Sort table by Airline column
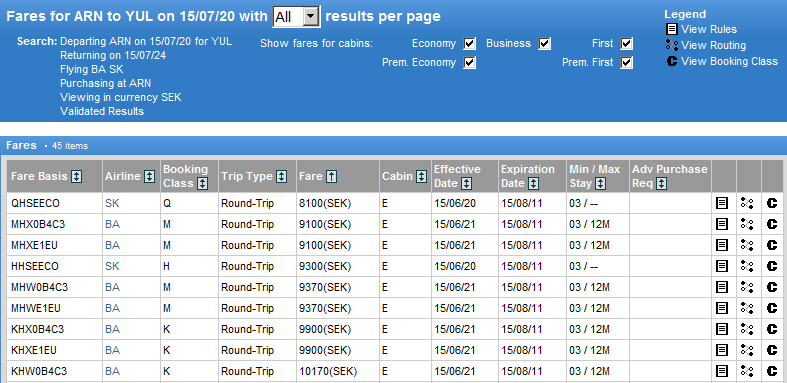787x383 pixels. tap(149, 177)
